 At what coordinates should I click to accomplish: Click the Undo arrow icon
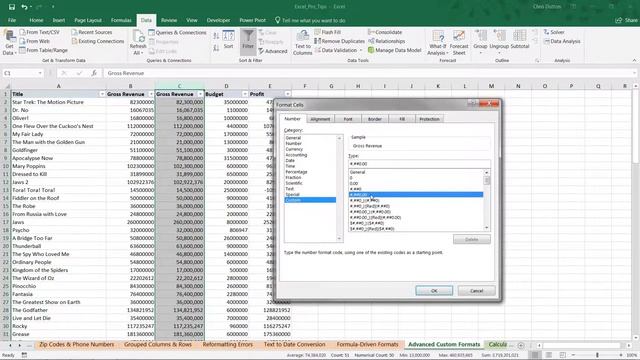(24, 7)
